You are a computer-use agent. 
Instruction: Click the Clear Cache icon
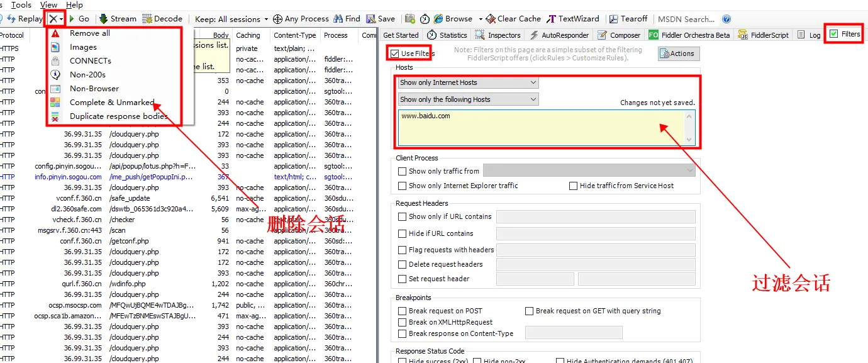[x=491, y=19]
